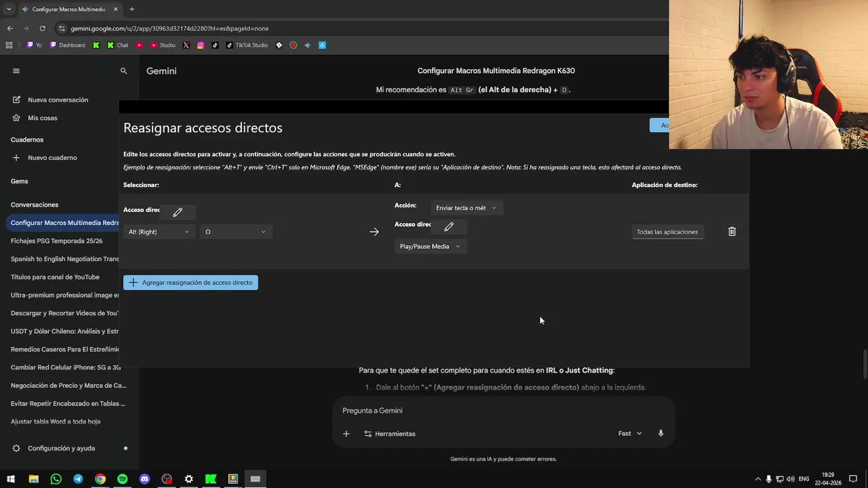Open Mis cosas in Gemini sidebar
The image size is (868, 488).
[42, 118]
